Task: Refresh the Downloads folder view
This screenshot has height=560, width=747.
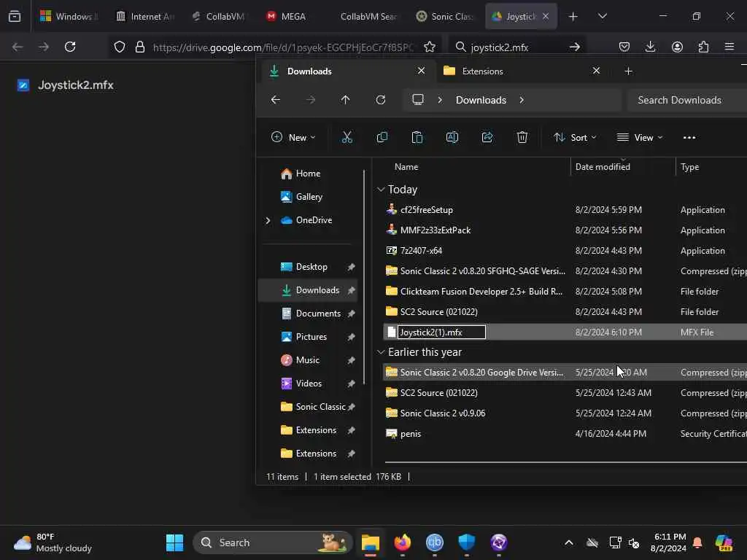Action: pos(381,100)
